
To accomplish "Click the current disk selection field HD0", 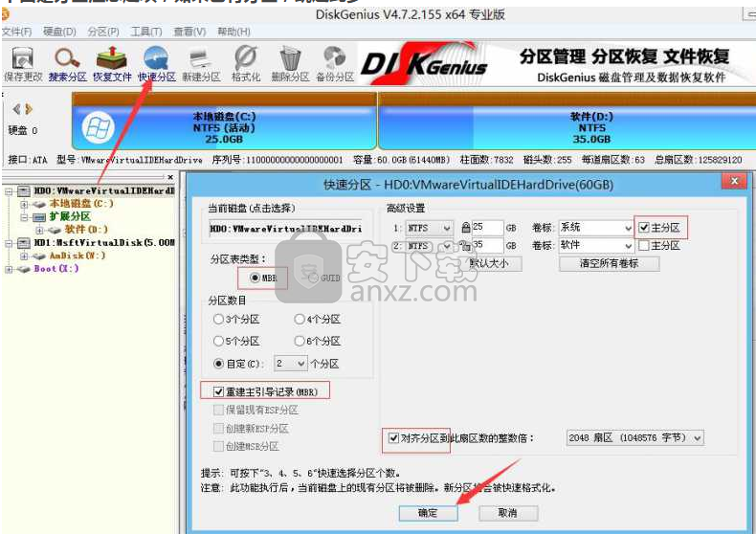I will (286, 229).
